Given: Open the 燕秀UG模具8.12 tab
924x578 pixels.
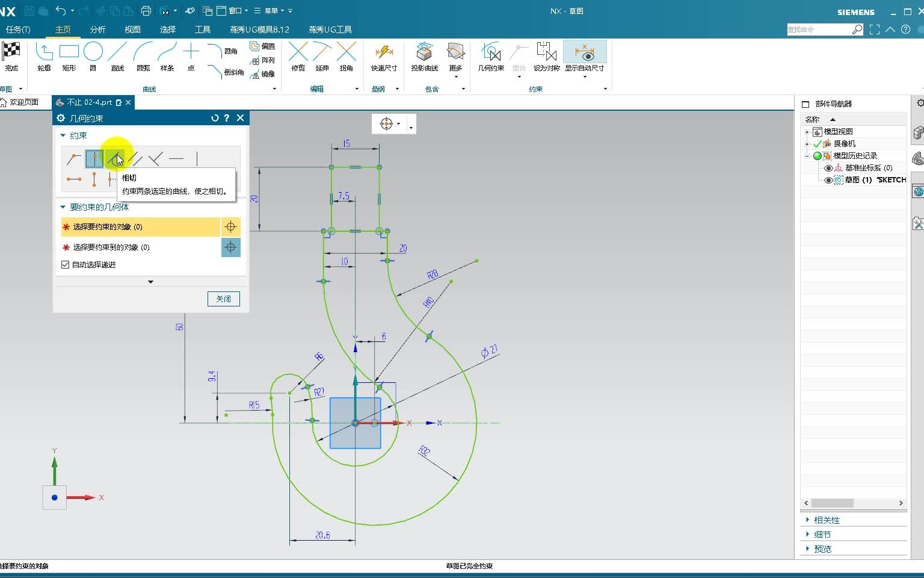Looking at the screenshot, I should pos(259,30).
